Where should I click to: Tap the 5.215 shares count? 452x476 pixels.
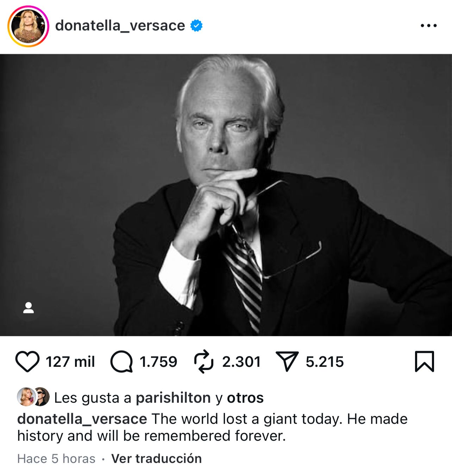click(x=325, y=362)
